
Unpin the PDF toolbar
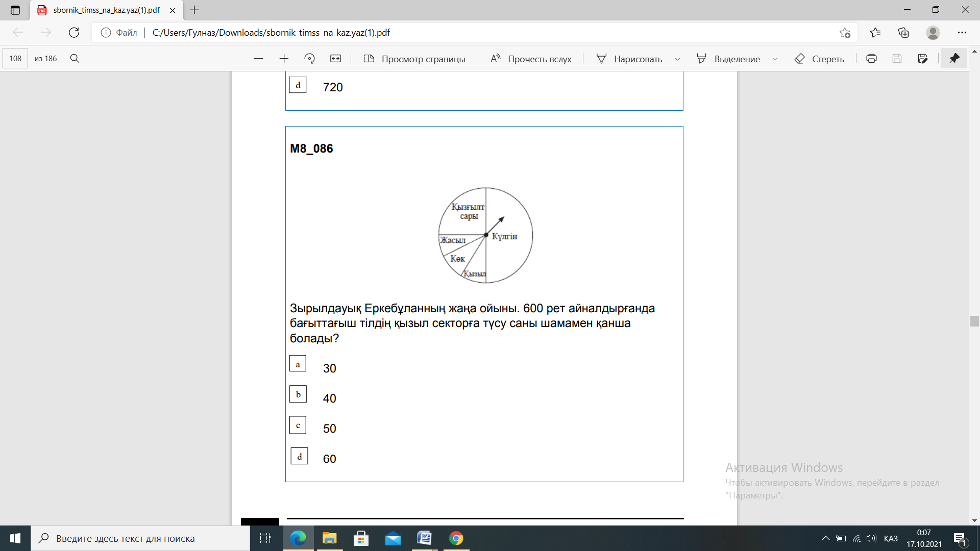pyautogui.click(x=954, y=59)
